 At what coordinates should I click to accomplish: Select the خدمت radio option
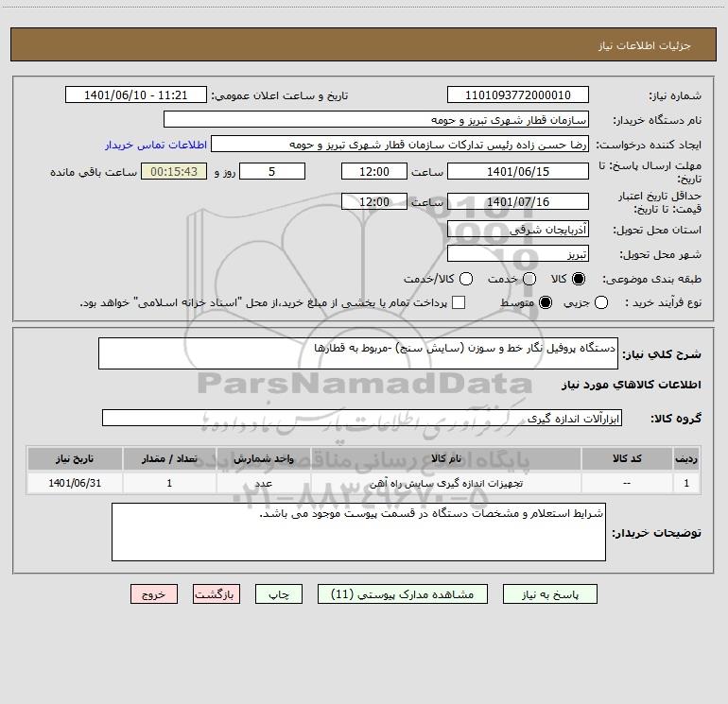click(529, 279)
